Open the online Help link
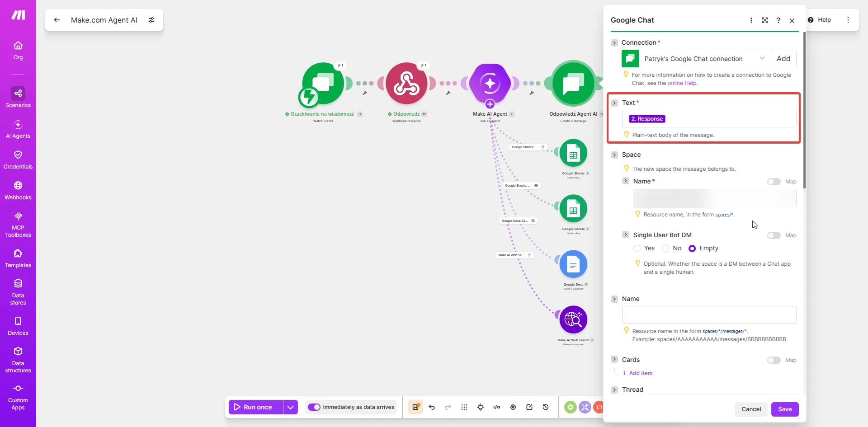 pos(682,83)
